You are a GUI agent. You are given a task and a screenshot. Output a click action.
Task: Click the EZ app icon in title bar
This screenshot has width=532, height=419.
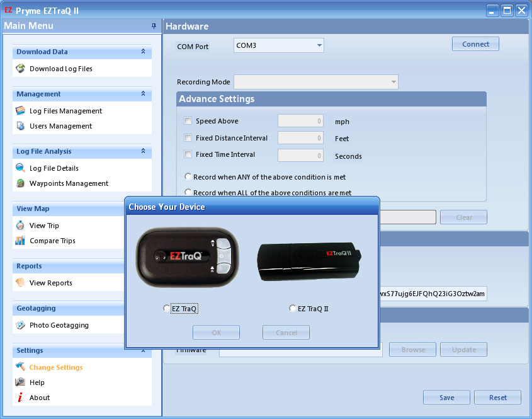click(x=8, y=10)
